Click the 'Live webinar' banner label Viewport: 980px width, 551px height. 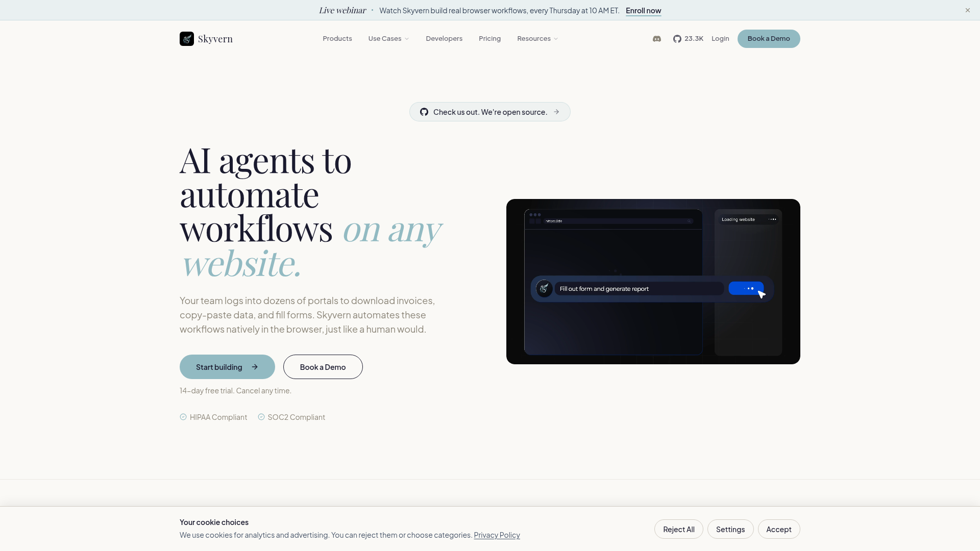point(342,10)
